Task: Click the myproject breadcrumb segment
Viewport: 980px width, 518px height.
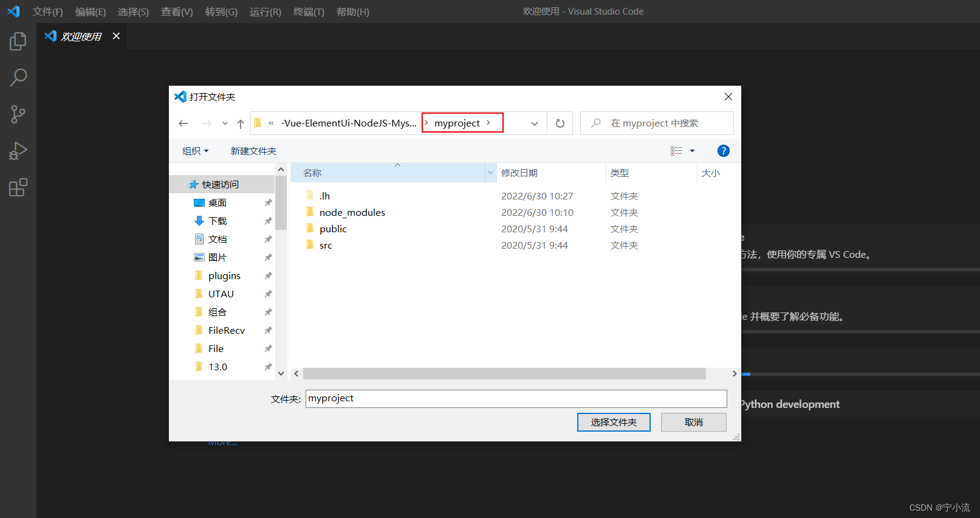Action: click(x=457, y=123)
